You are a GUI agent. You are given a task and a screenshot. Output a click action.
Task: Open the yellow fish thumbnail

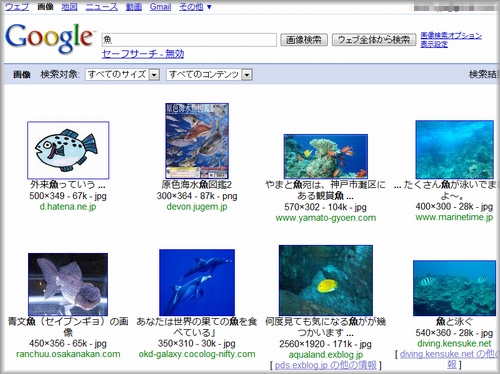pos(326,280)
